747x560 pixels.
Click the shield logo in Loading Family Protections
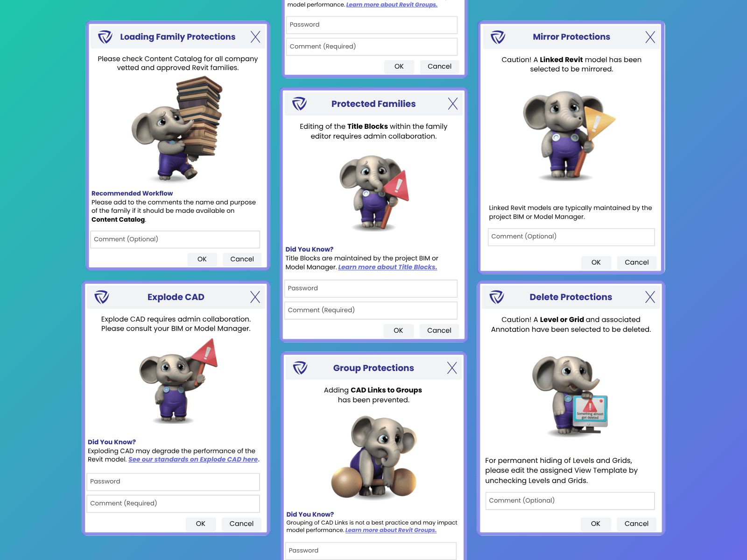105,37
